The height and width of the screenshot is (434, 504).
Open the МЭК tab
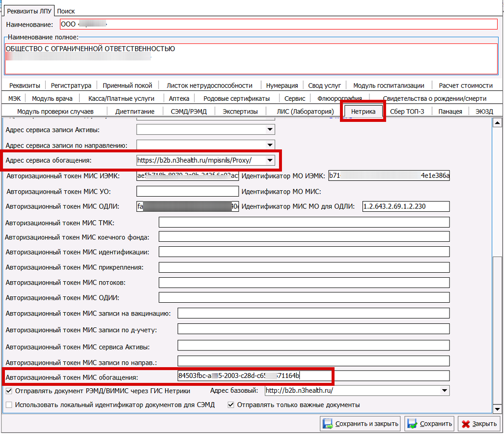[x=14, y=98]
